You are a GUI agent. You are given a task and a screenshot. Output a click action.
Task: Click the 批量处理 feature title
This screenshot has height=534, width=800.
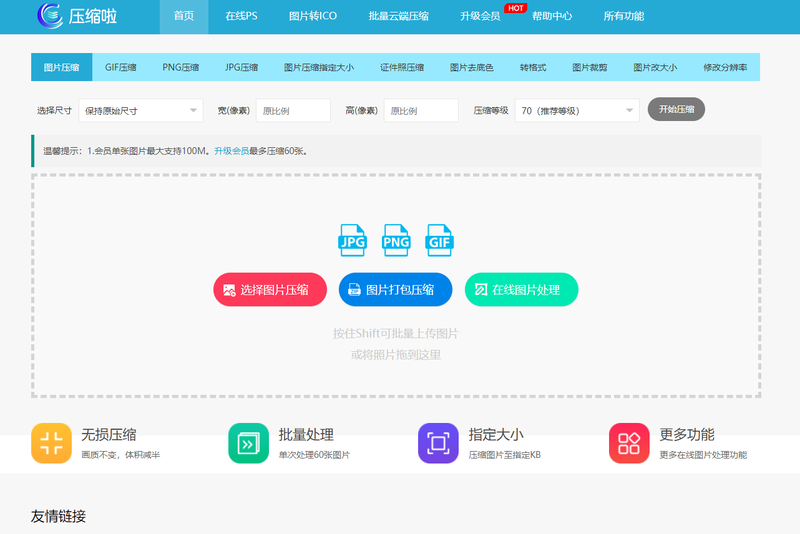coord(306,435)
